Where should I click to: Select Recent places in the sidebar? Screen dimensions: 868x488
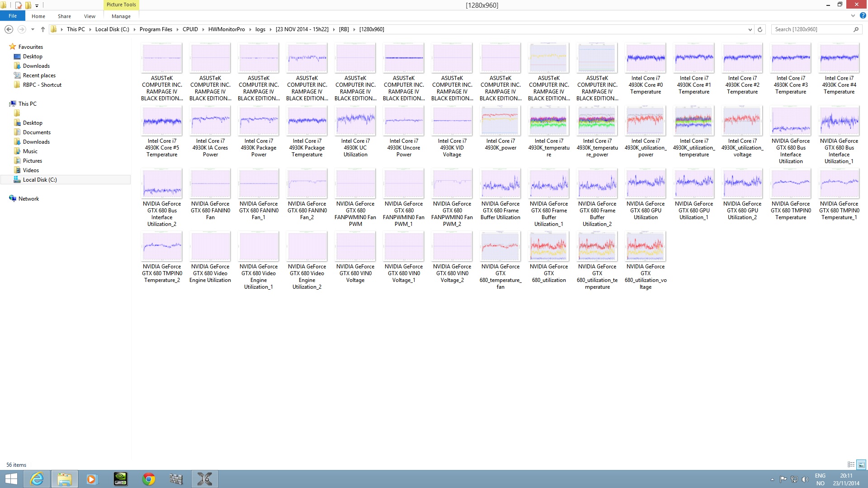39,75
